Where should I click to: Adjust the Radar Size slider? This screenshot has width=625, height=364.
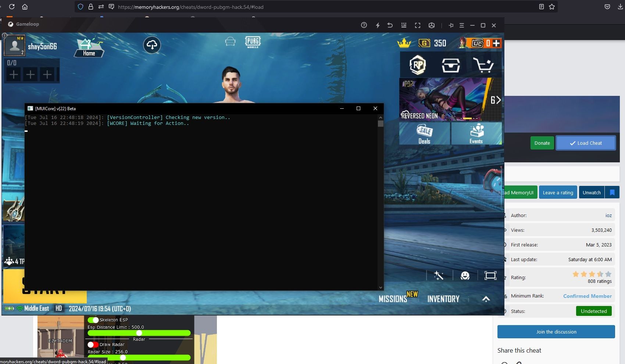click(139, 357)
